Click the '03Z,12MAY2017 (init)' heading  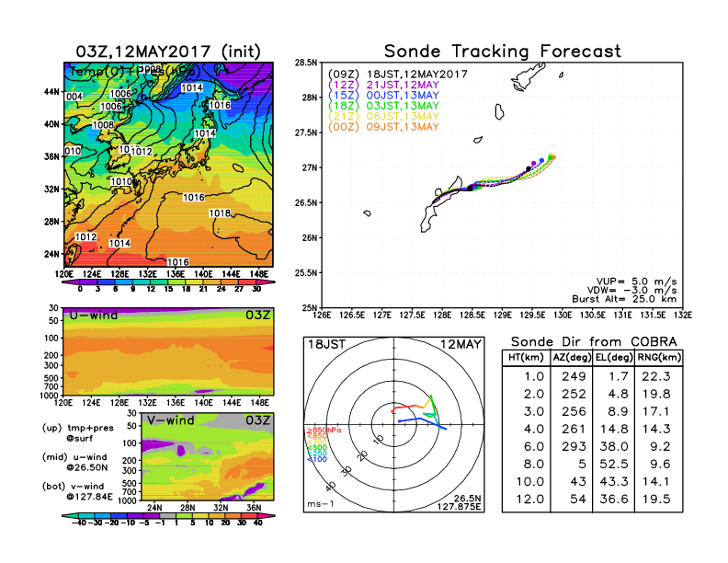pyautogui.click(x=168, y=52)
